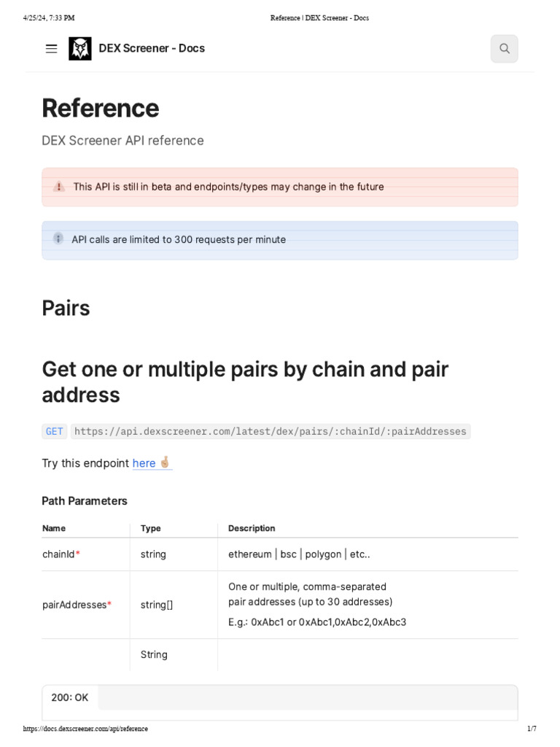
Task: Click the DEX Screener owl logo
Action: [80, 49]
